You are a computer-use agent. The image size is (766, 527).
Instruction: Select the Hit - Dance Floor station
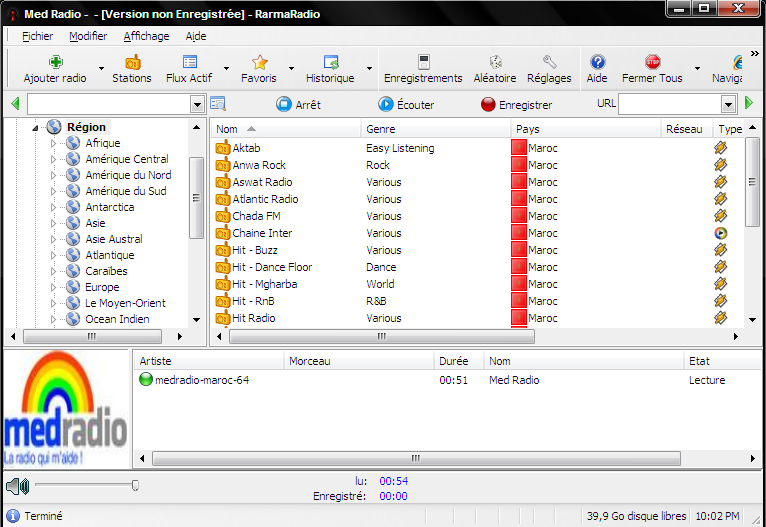click(x=272, y=267)
